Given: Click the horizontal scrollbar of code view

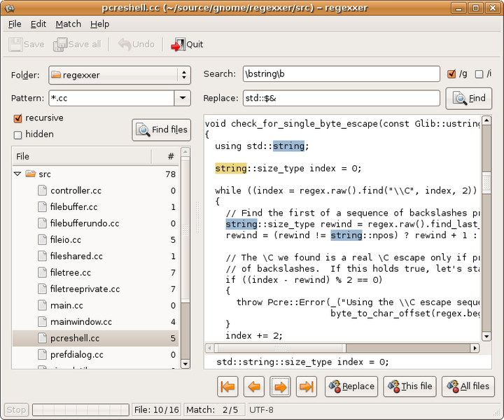Looking at the screenshot, I should coord(342,348).
